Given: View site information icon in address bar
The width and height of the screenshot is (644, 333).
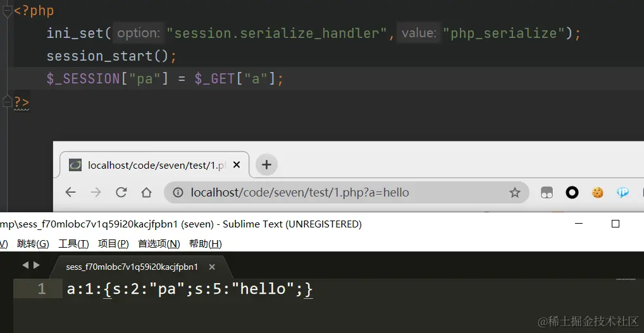Looking at the screenshot, I should point(178,192).
